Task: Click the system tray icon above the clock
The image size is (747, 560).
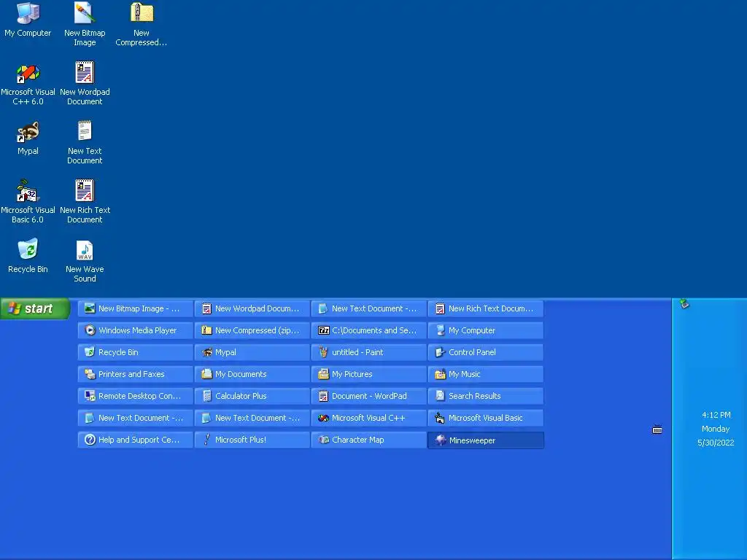Action: (684, 303)
